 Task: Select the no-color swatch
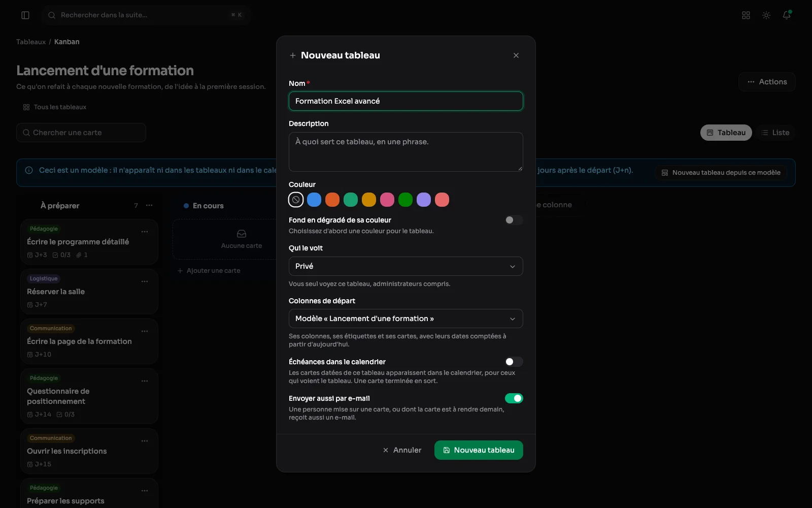tap(296, 200)
